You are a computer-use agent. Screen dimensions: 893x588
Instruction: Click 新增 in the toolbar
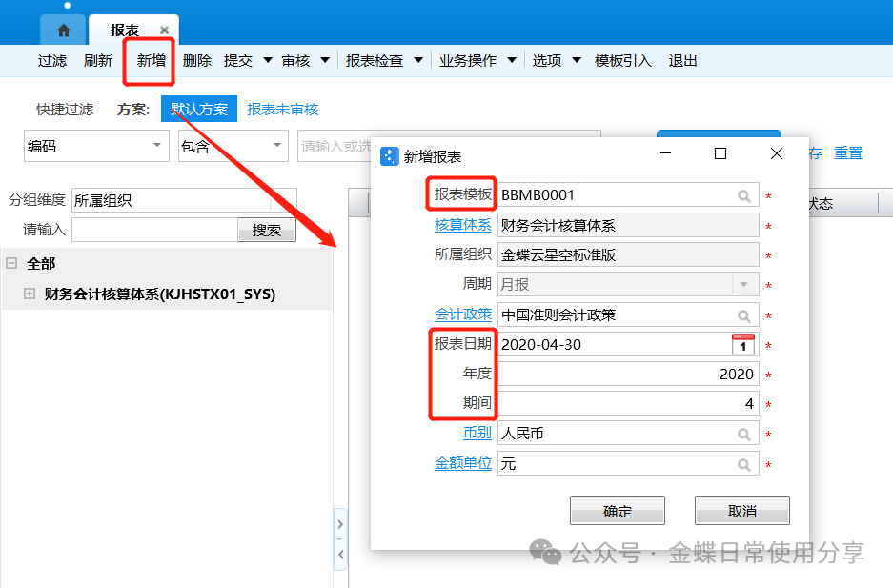pyautogui.click(x=151, y=61)
